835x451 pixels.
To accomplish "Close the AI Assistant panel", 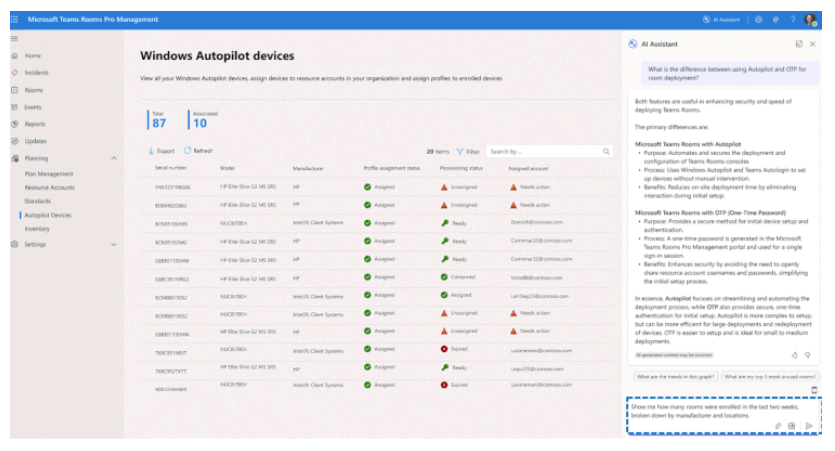I will pyautogui.click(x=813, y=44).
